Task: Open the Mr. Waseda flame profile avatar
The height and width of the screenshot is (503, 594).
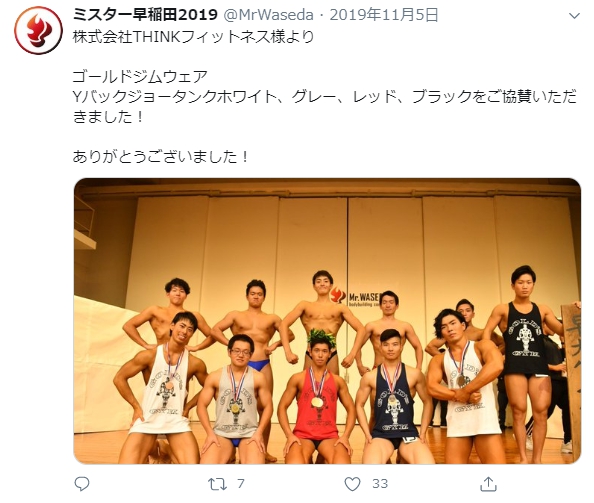Action: [38, 30]
